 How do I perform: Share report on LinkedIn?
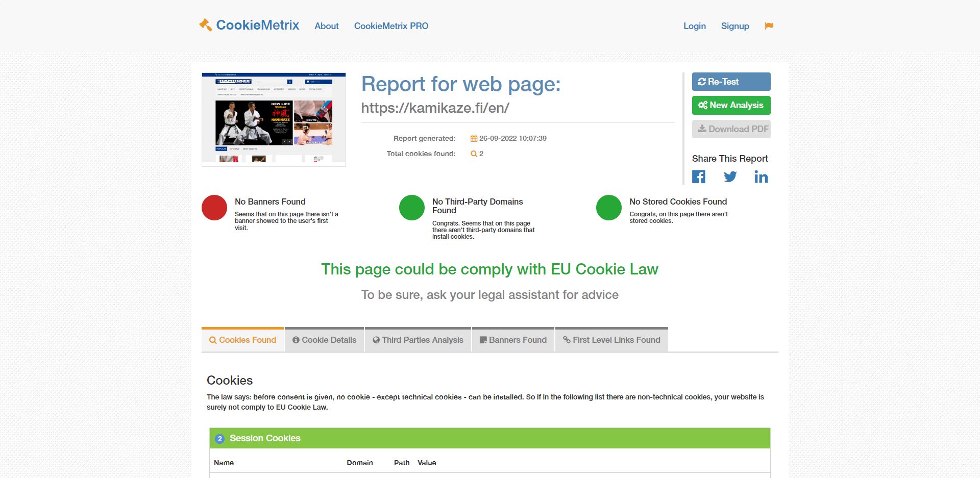761,177
